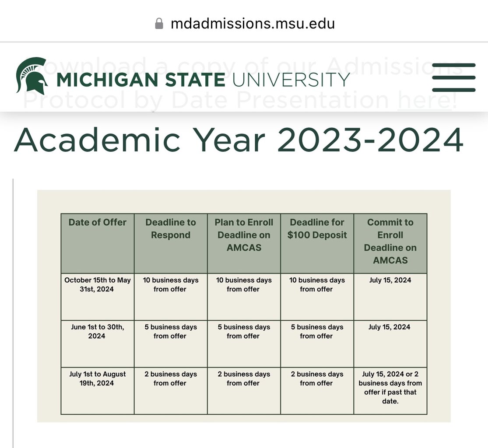Select the mdadmissions.msu.edu address bar
The width and height of the screenshot is (488, 448).
point(245,24)
